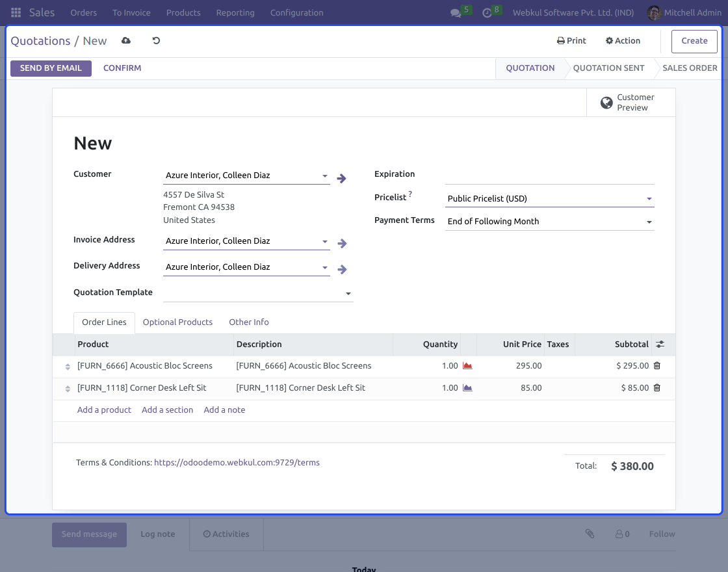Open the apps grid menu icon
This screenshot has height=572, width=728.
[16, 12]
